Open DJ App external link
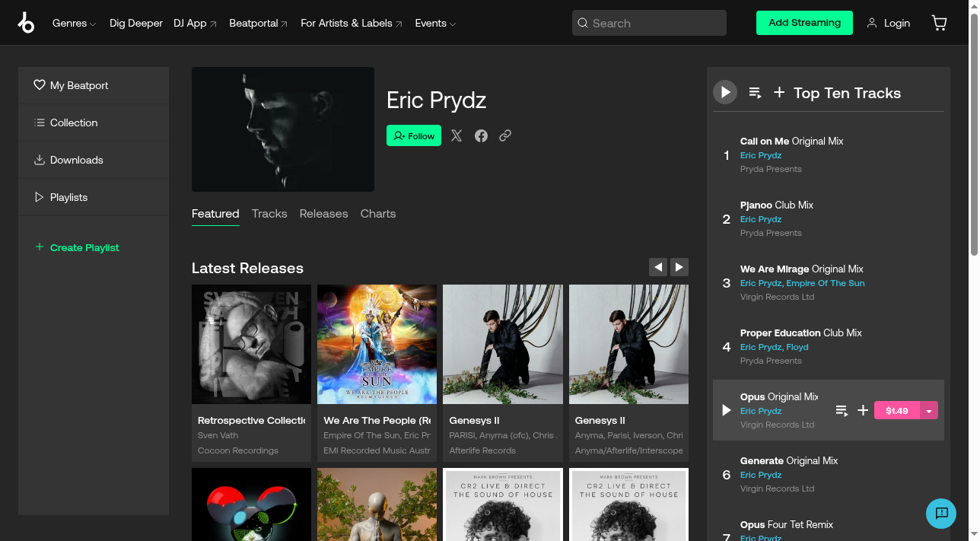 point(195,23)
